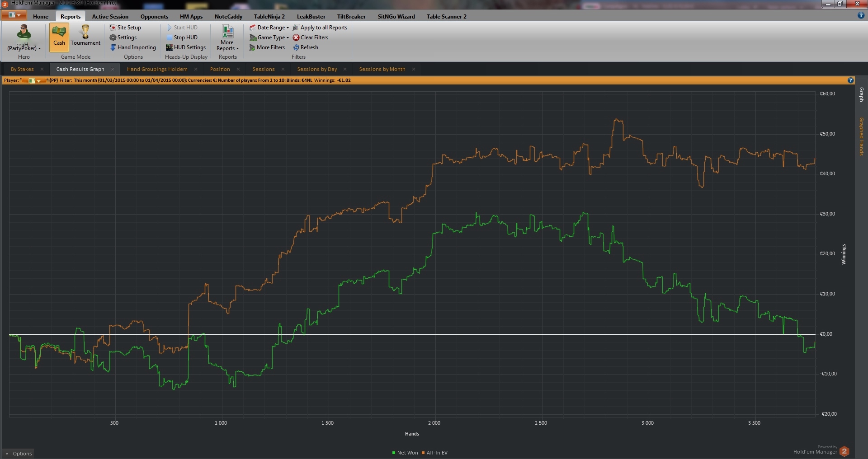The height and width of the screenshot is (459, 868).
Task: Expand the Options panel at bottom
Action: coord(19,454)
